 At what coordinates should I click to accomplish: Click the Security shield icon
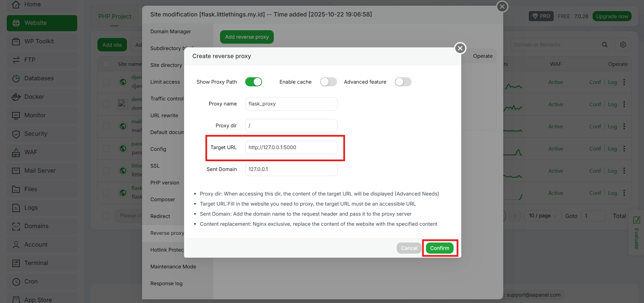click(16, 134)
